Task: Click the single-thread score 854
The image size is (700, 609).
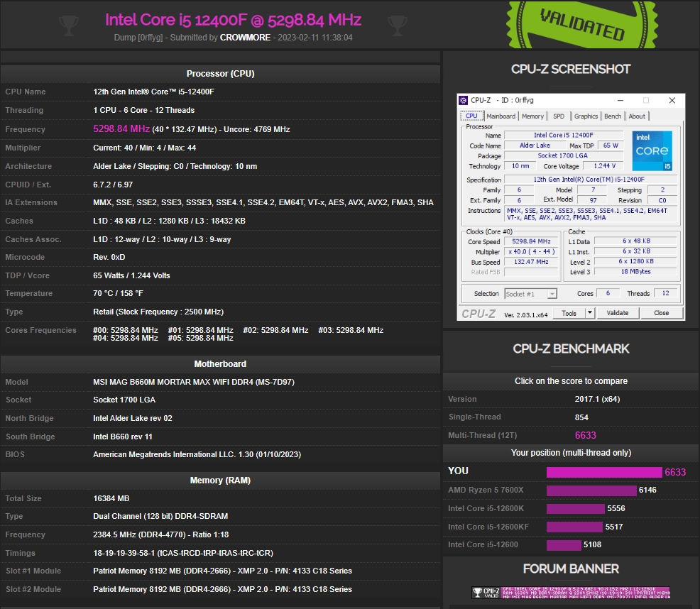Action: click(581, 417)
